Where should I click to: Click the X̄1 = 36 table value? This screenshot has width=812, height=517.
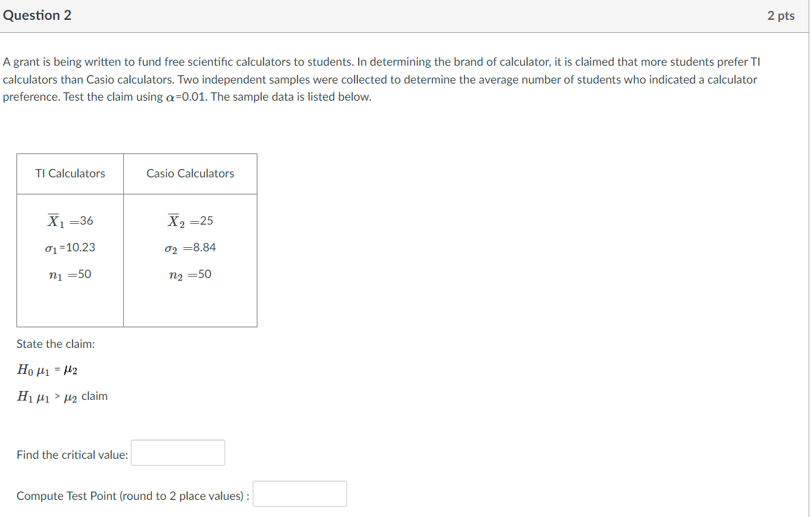(x=71, y=220)
